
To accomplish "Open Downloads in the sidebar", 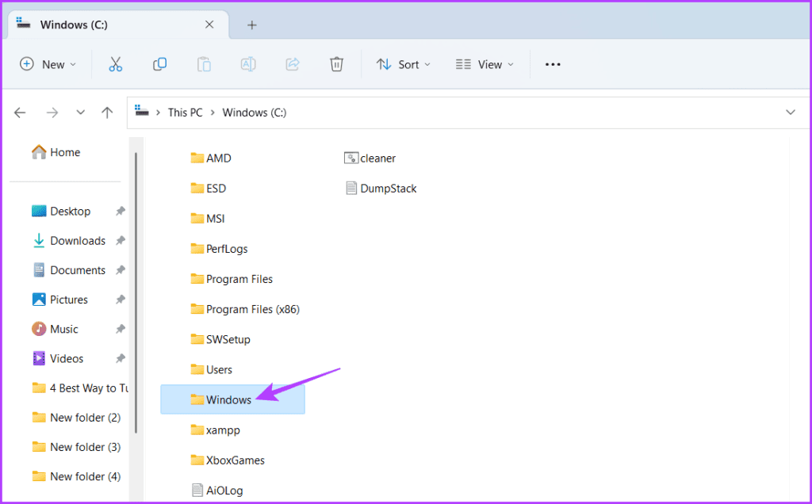I will (78, 241).
